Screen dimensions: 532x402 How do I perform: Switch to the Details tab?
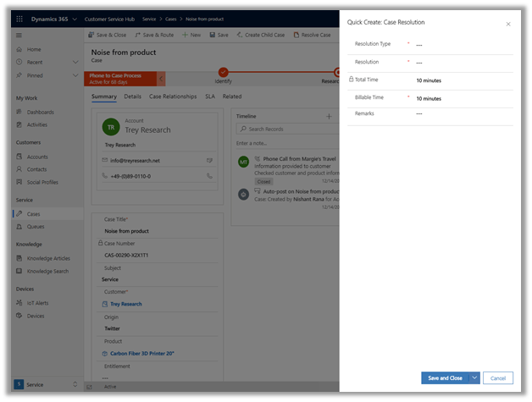click(132, 96)
